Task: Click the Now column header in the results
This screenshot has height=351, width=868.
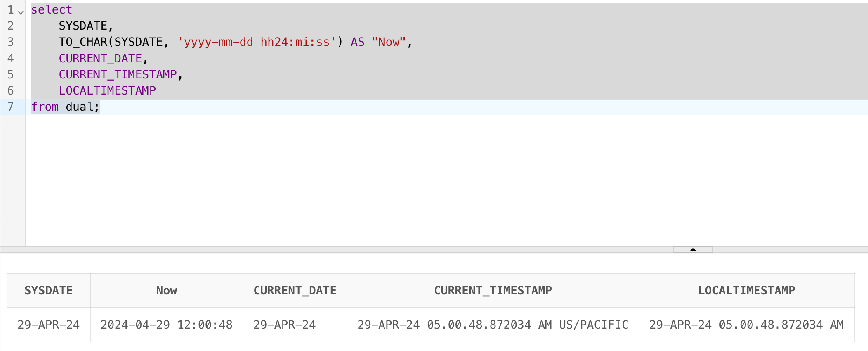Action: [x=167, y=291]
